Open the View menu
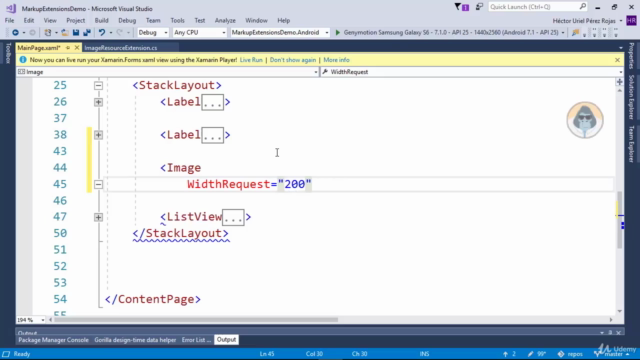This screenshot has width=640, height=360. pos(50,20)
